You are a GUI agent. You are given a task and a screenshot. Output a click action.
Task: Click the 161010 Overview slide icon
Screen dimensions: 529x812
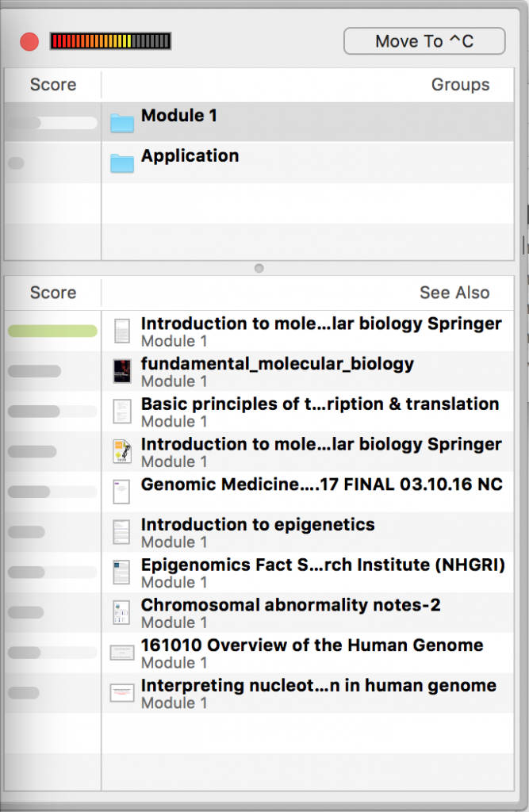click(122, 653)
